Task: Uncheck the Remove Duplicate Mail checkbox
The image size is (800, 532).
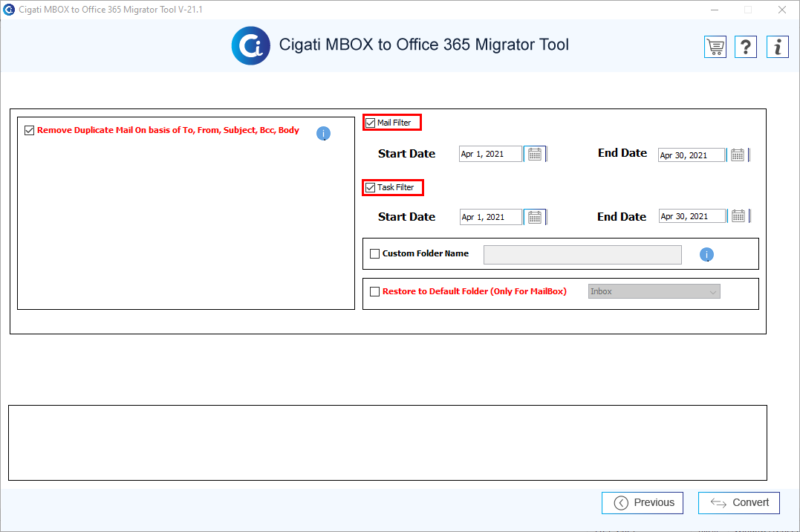Action: [x=30, y=130]
